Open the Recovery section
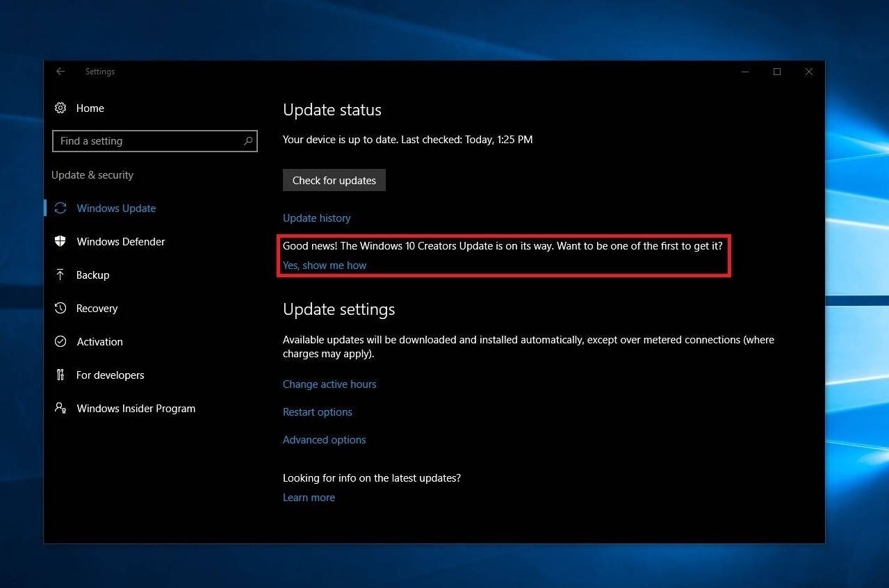This screenshot has width=889, height=588. [x=97, y=309]
